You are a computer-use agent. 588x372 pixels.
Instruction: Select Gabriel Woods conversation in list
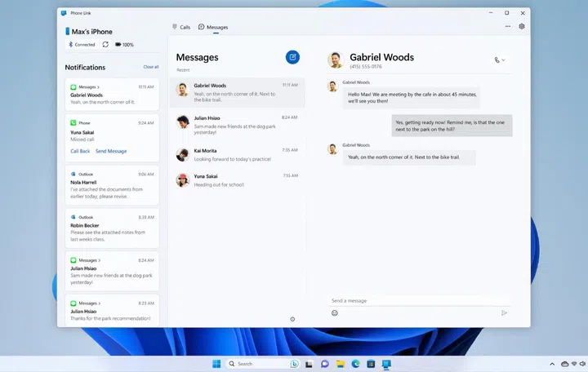click(x=237, y=92)
